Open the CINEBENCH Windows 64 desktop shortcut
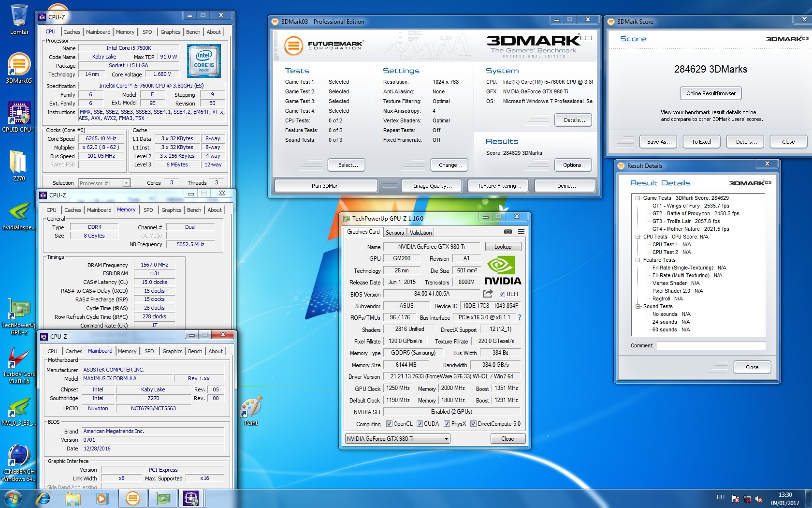This screenshot has width=812, height=508. click(19, 463)
